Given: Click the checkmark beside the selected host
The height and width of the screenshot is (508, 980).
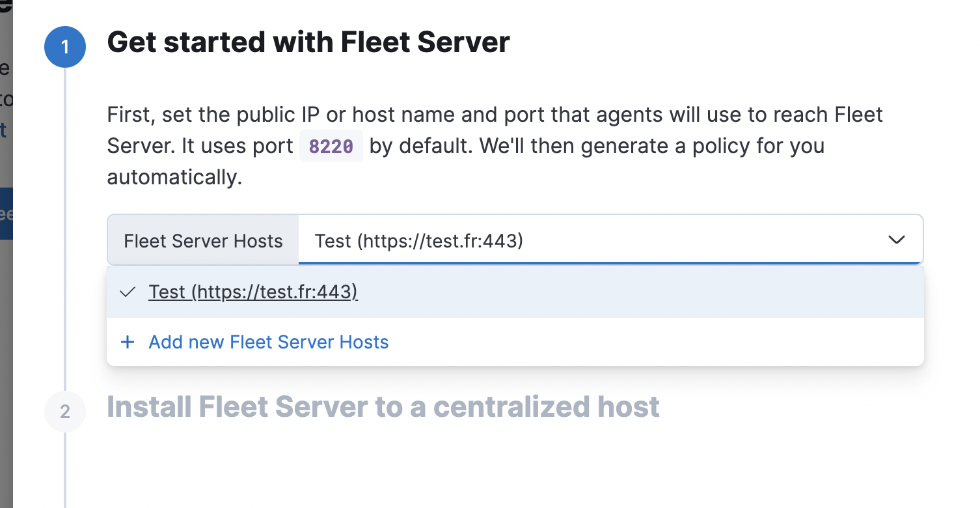Looking at the screenshot, I should (x=128, y=292).
